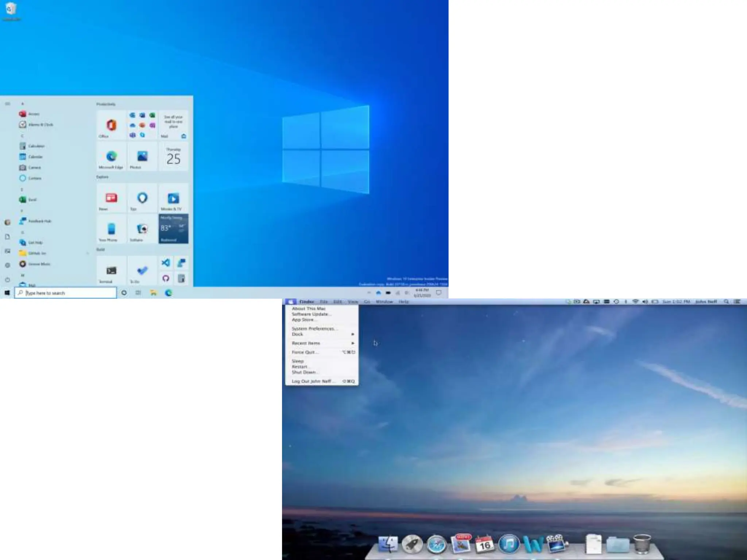Image resolution: width=747 pixels, height=560 pixels.
Task: Open Settings gear in Start menu rail
Action: (x=7, y=265)
